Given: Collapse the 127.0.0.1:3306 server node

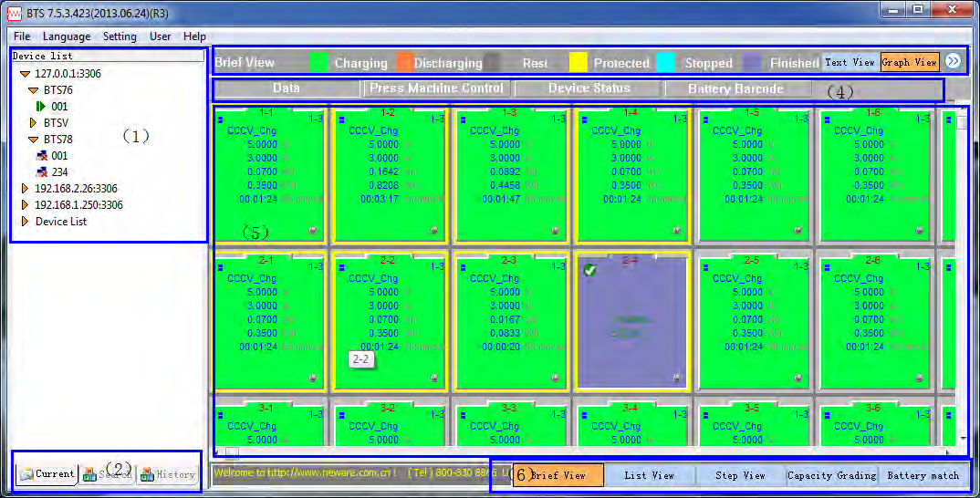Looking at the screenshot, I should pyautogui.click(x=25, y=74).
